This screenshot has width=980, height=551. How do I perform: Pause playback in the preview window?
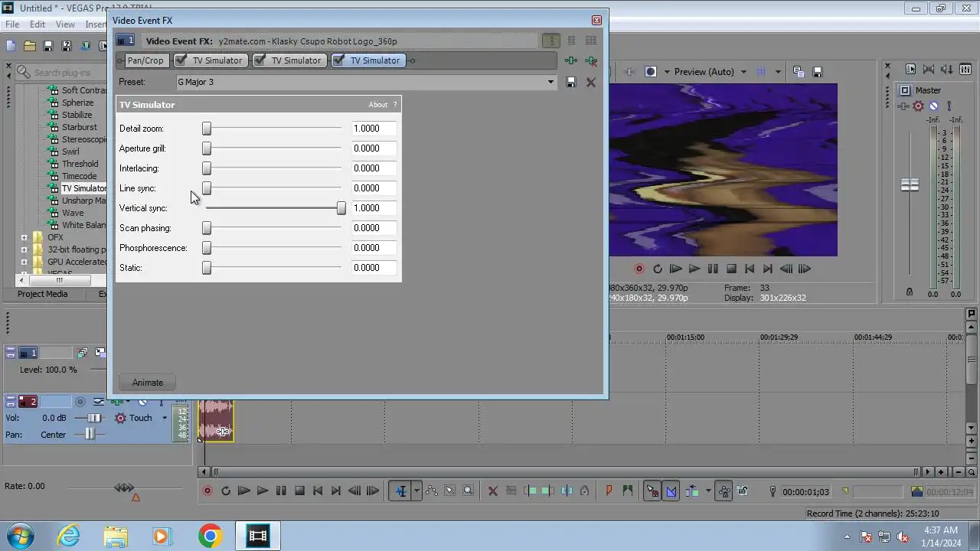(713, 269)
